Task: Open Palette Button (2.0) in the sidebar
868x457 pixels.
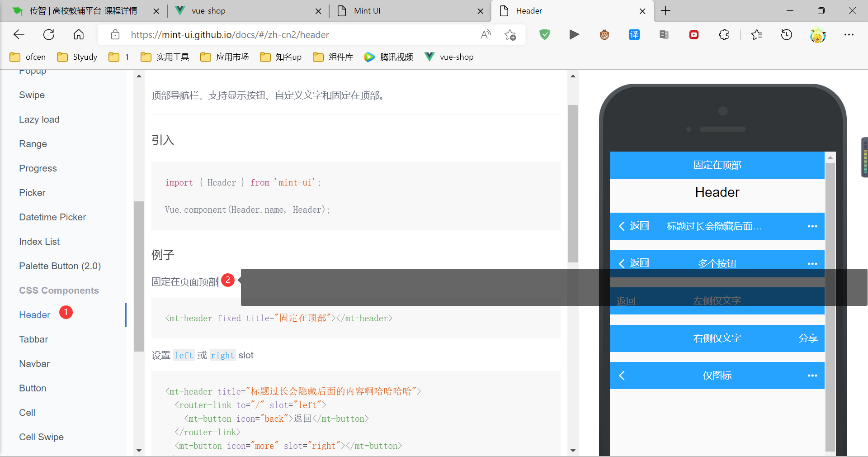Action: pyautogui.click(x=60, y=266)
